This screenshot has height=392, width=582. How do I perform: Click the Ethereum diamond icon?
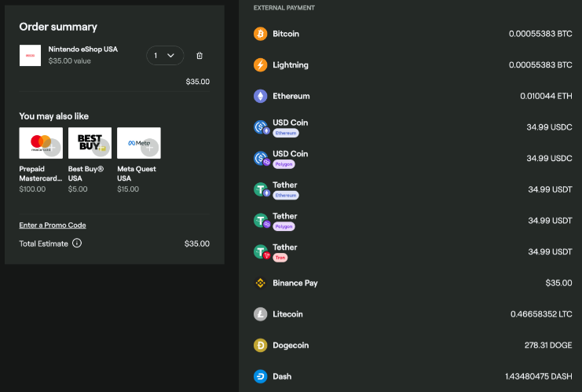click(260, 96)
